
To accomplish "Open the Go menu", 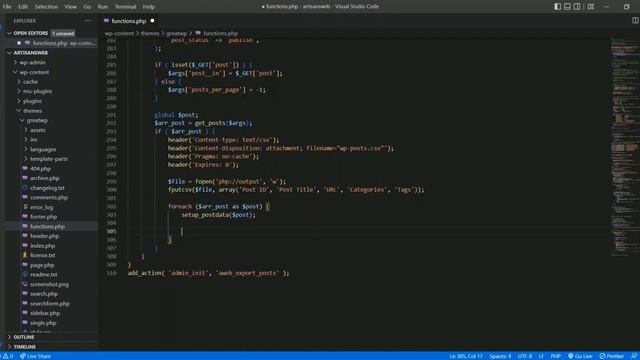I will 87,7.
